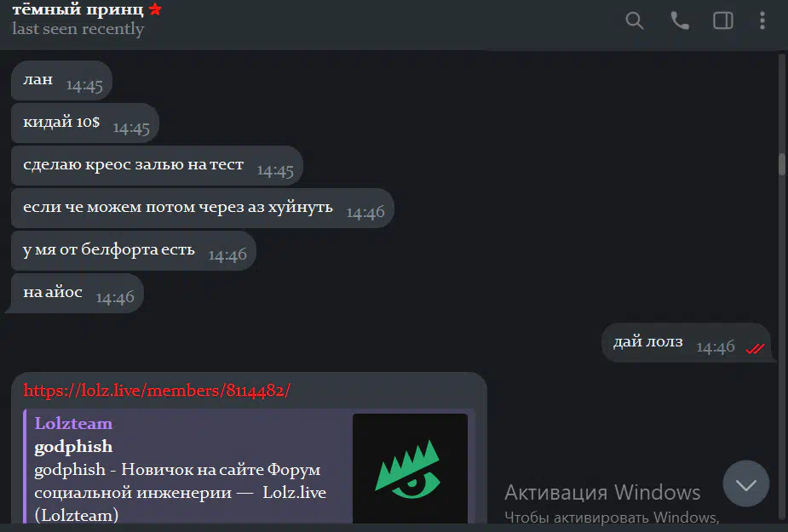Screen dimensions: 788x532
Task: Select the message сделаю креос залью на тест
Action: [157, 166]
